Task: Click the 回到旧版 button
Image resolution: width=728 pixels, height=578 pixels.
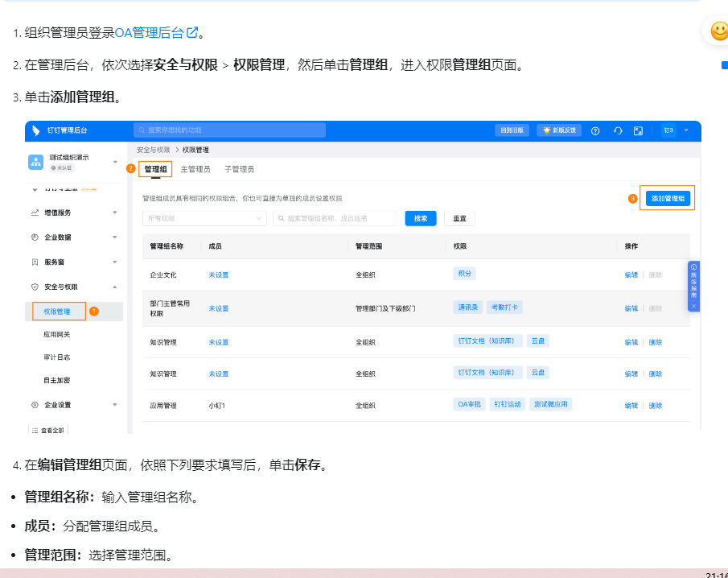Action: tap(512, 130)
